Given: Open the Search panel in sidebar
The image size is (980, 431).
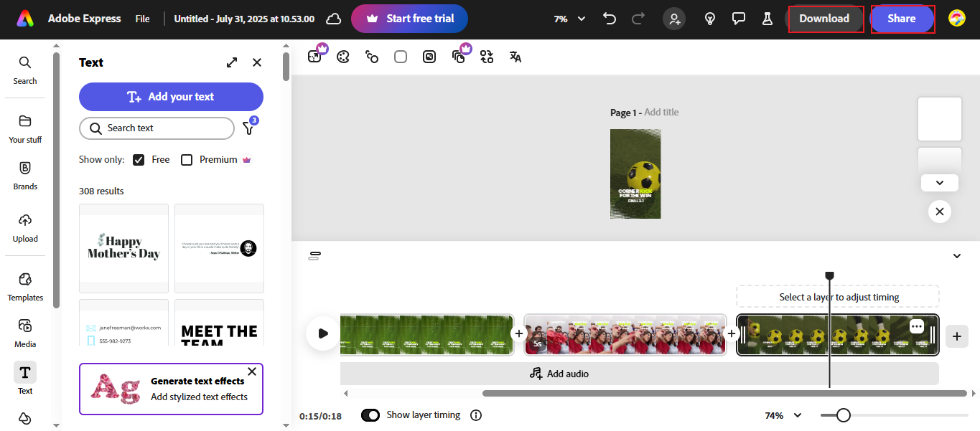Looking at the screenshot, I should click(25, 70).
